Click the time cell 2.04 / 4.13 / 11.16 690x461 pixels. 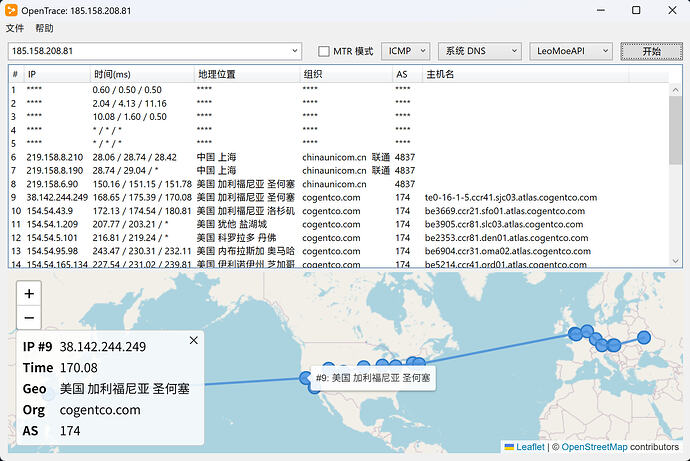(x=129, y=103)
